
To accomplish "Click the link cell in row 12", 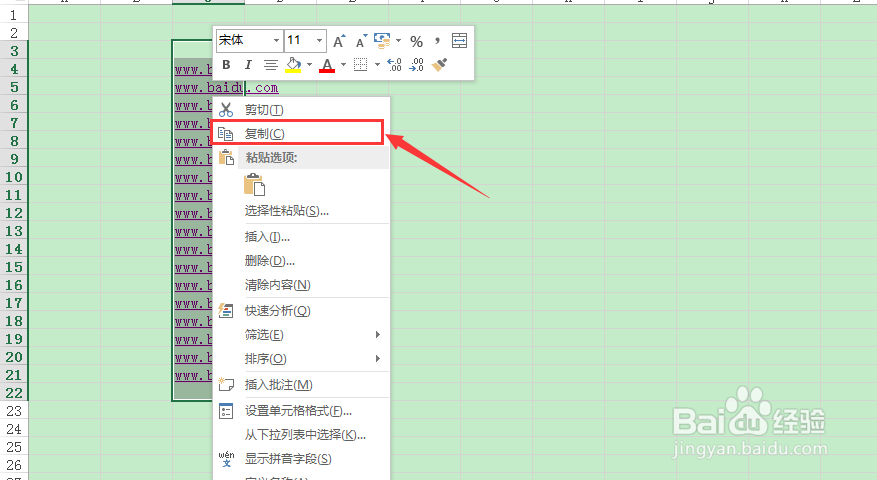I will click(193, 213).
